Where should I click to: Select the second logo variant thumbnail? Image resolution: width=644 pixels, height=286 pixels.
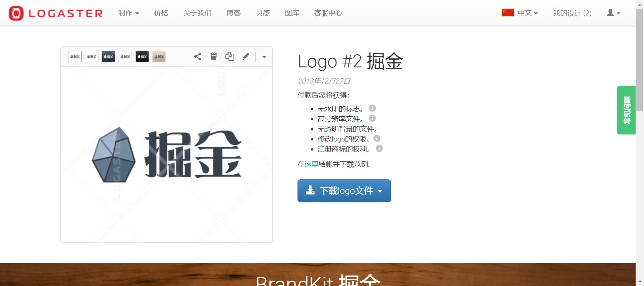pos(92,56)
